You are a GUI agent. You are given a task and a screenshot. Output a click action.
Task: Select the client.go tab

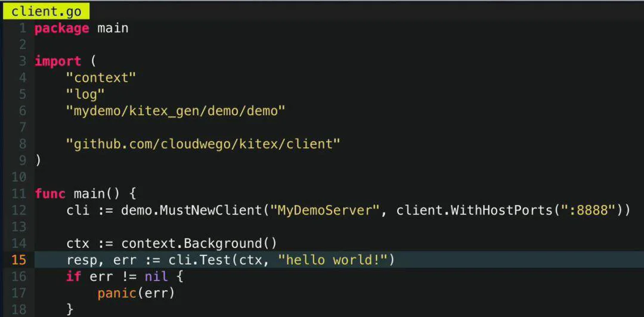[46, 11]
